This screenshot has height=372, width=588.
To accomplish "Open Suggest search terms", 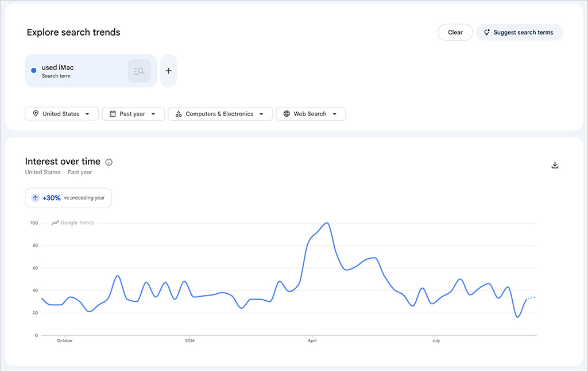I will point(519,32).
